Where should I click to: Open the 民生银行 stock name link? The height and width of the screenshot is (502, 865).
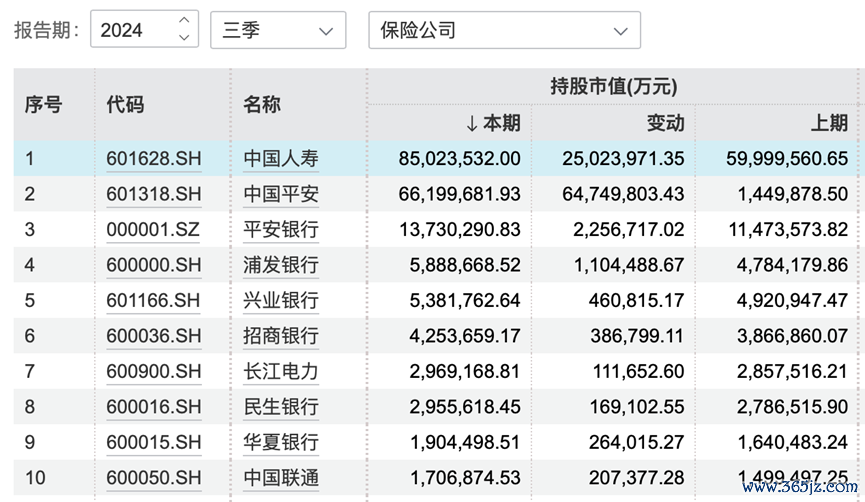tap(281, 407)
